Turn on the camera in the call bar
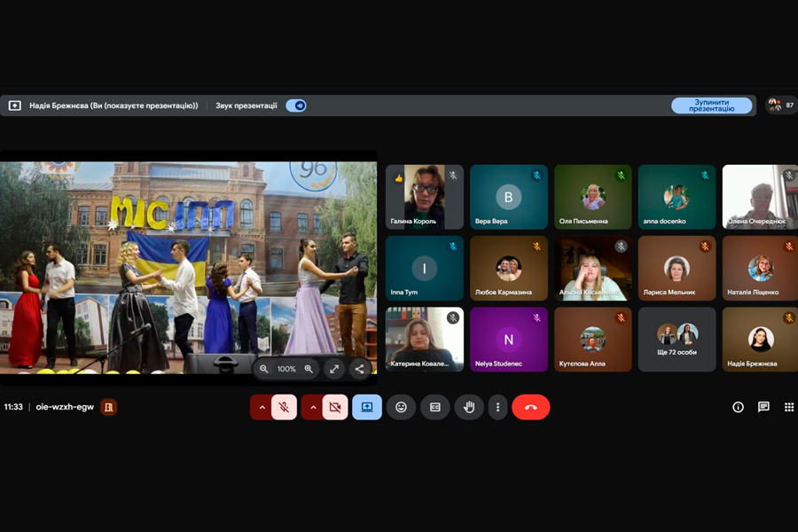This screenshot has height=532, width=798. (x=335, y=407)
